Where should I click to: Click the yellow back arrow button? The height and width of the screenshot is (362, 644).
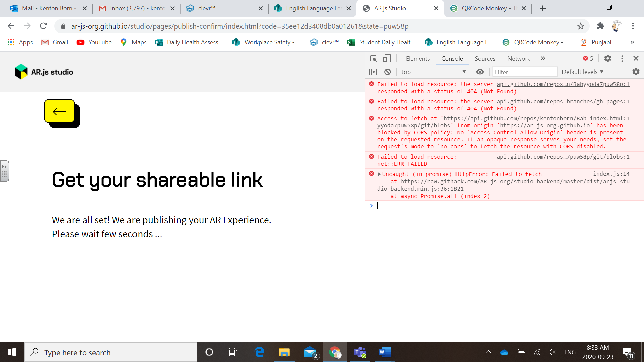click(x=59, y=112)
